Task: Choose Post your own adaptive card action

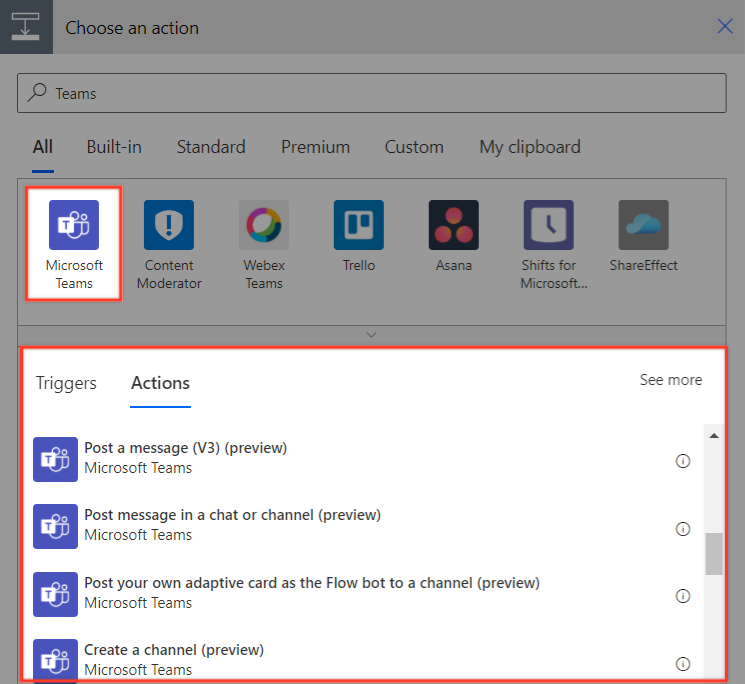Action: pyautogui.click(x=311, y=583)
